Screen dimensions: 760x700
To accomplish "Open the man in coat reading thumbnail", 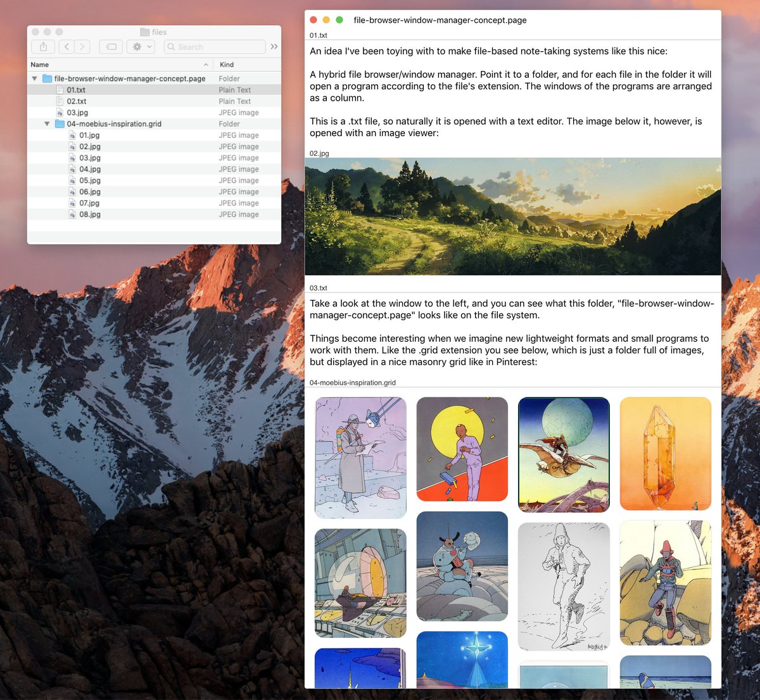I will pos(361,458).
